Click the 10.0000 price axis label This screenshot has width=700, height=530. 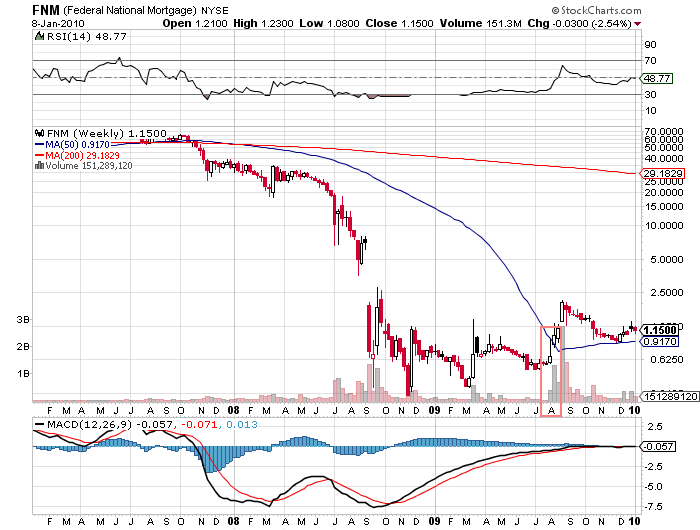click(x=664, y=225)
